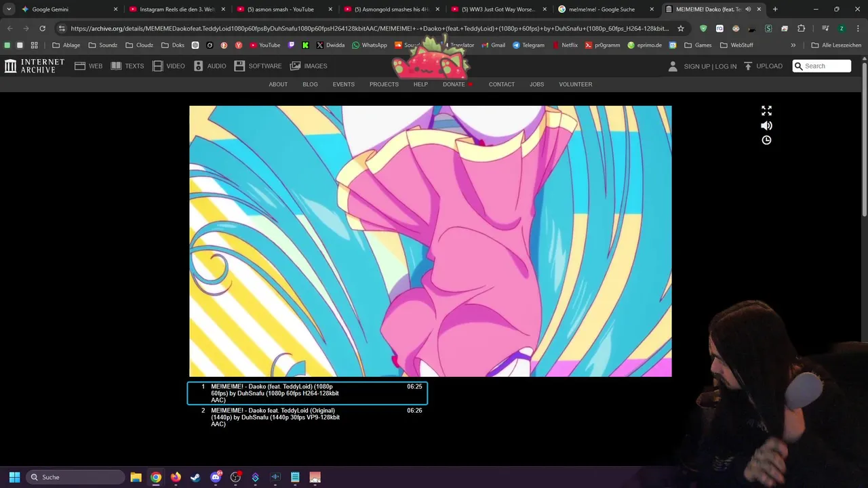Click the ME!ME!ME! video frame
The height and width of the screenshot is (488, 868).
point(430,241)
